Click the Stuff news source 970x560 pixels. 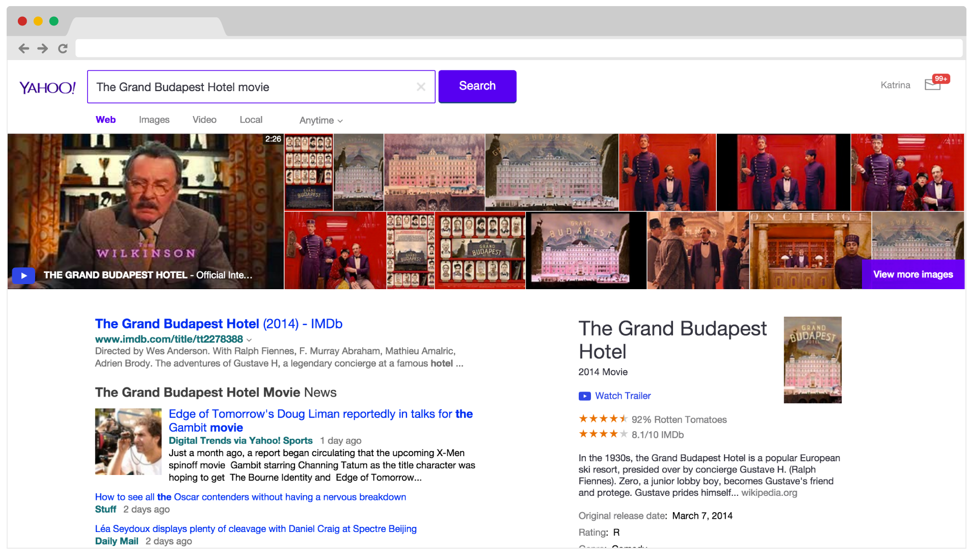[x=105, y=510]
